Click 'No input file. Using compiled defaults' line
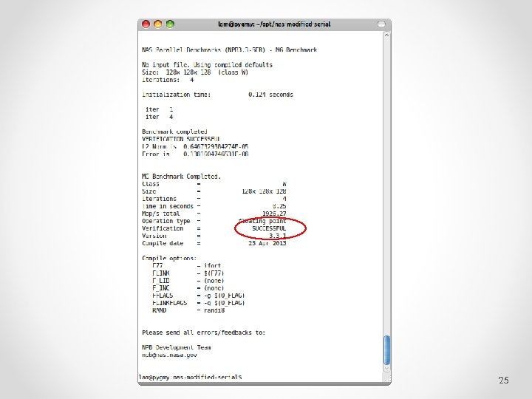Viewport: 532px width, 399px height. (x=207, y=65)
